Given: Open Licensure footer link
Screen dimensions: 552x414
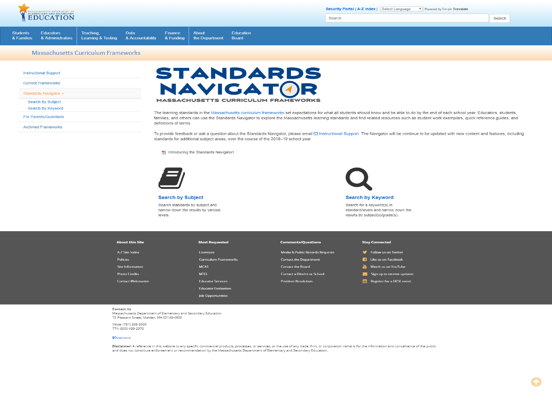Looking at the screenshot, I should (207, 252).
